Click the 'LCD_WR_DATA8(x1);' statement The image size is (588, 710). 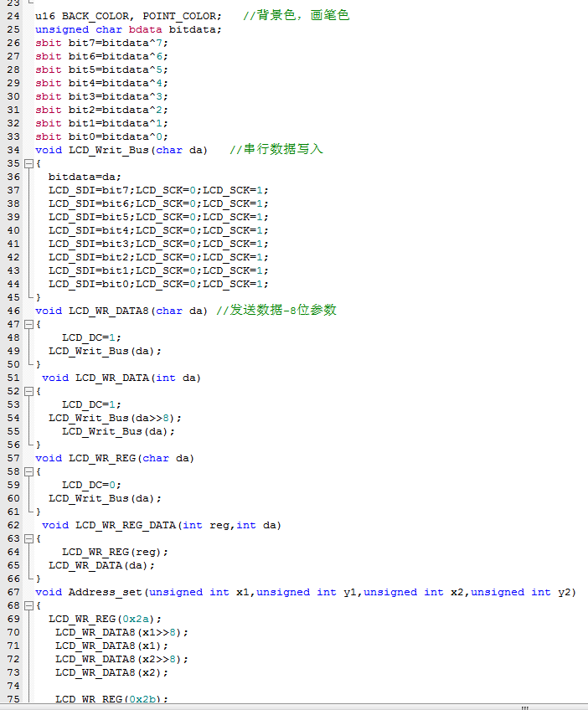pos(111,646)
